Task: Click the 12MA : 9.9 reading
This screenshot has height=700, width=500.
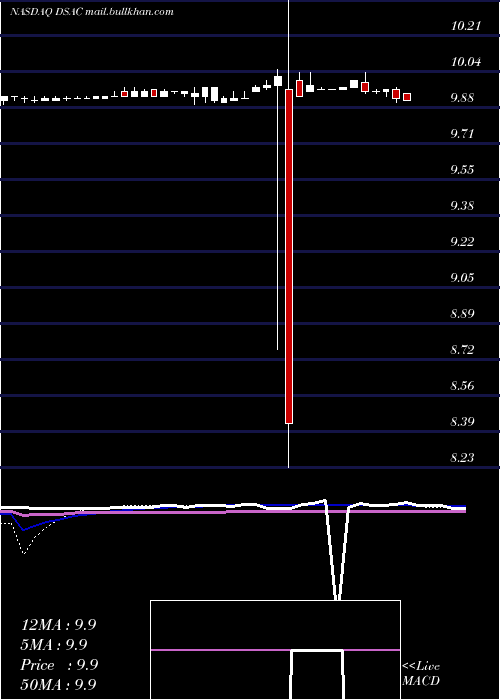Action: click(x=58, y=625)
